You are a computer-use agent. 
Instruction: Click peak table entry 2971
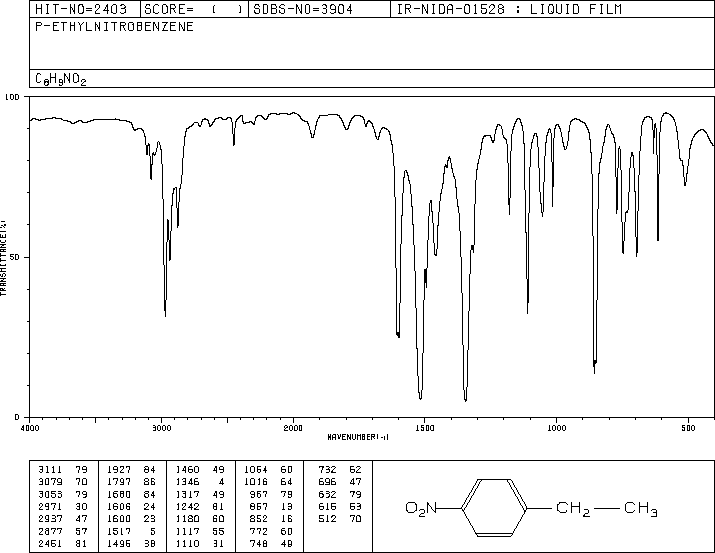pyautogui.click(x=50, y=506)
